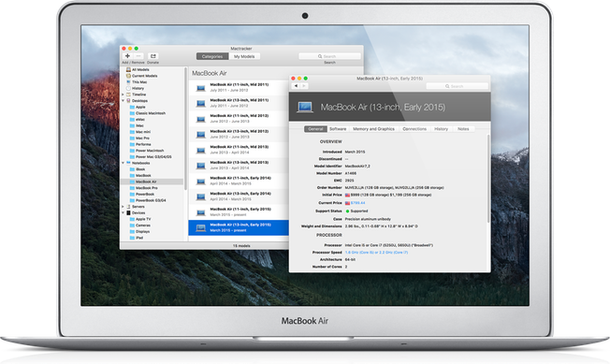610x364 pixels.
Task: Expand the Servers disclosure triangle
Action: pos(123,207)
